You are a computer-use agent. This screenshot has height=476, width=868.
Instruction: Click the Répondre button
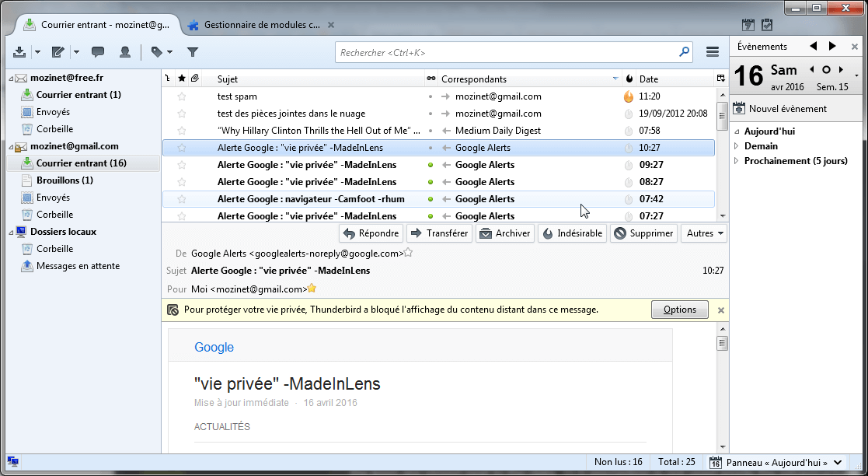(371, 233)
